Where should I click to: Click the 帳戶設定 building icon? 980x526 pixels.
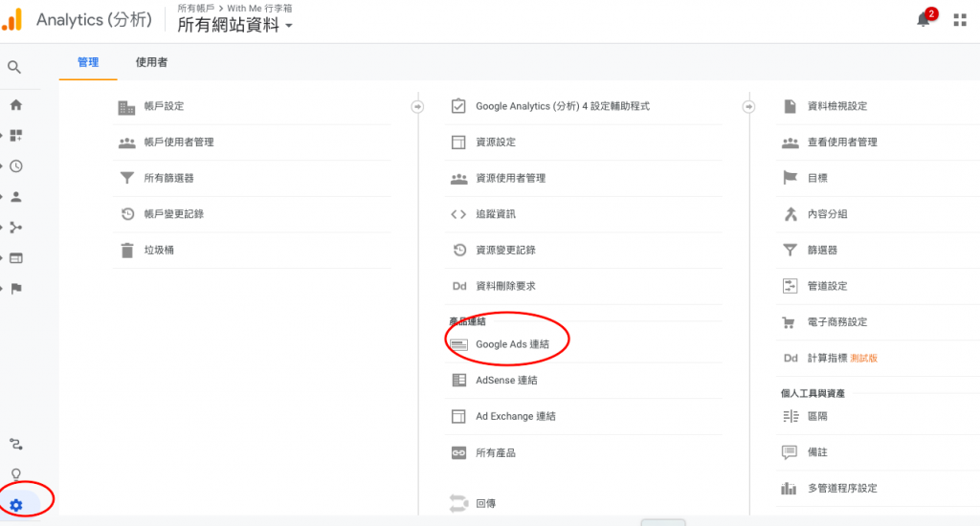pos(127,107)
